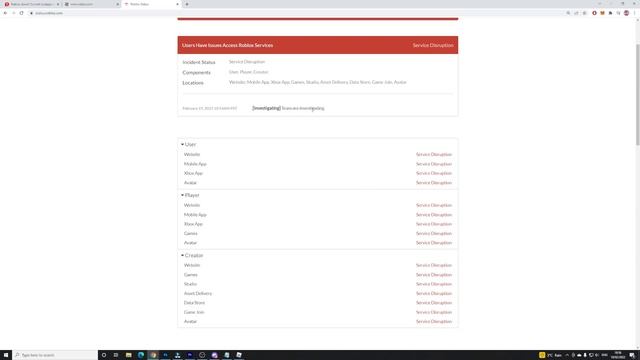Click the Locations label

click(193, 83)
